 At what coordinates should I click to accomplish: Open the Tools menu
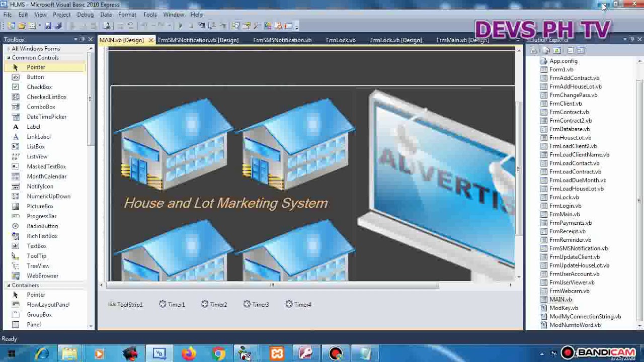(150, 15)
